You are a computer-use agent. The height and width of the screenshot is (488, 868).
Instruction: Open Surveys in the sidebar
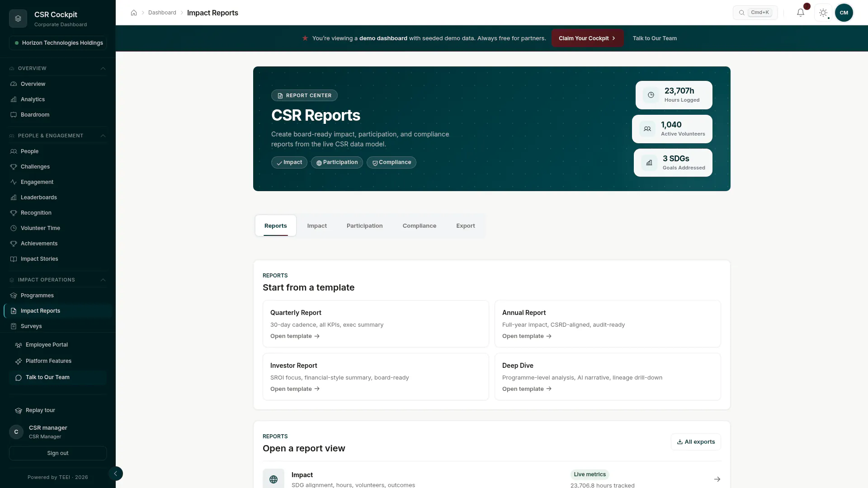point(58,326)
